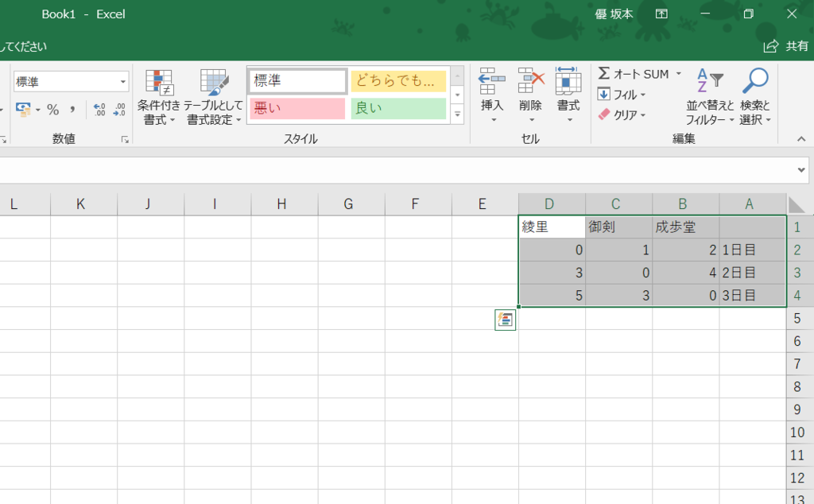The height and width of the screenshot is (504, 814).
Task: Collapse the ribbon with the up chevron
Action: click(801, 139)
